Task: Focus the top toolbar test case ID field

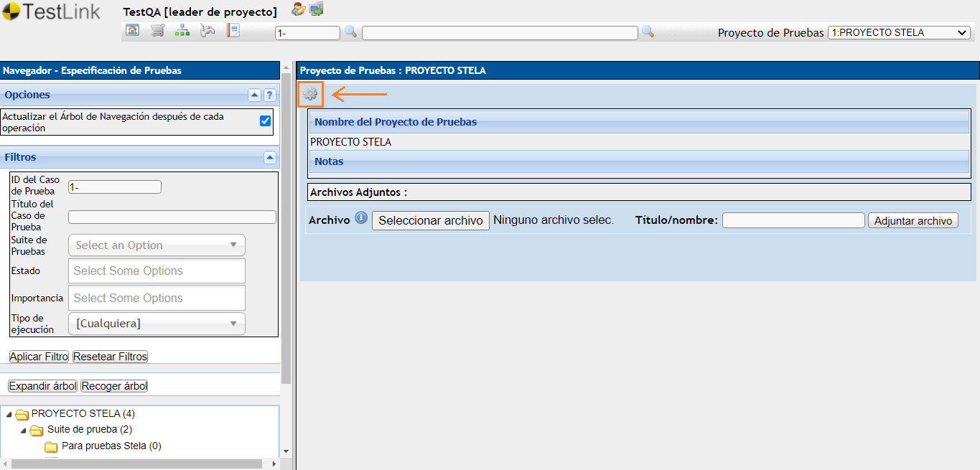Action: pyautogui.click(x=307, y=33)
